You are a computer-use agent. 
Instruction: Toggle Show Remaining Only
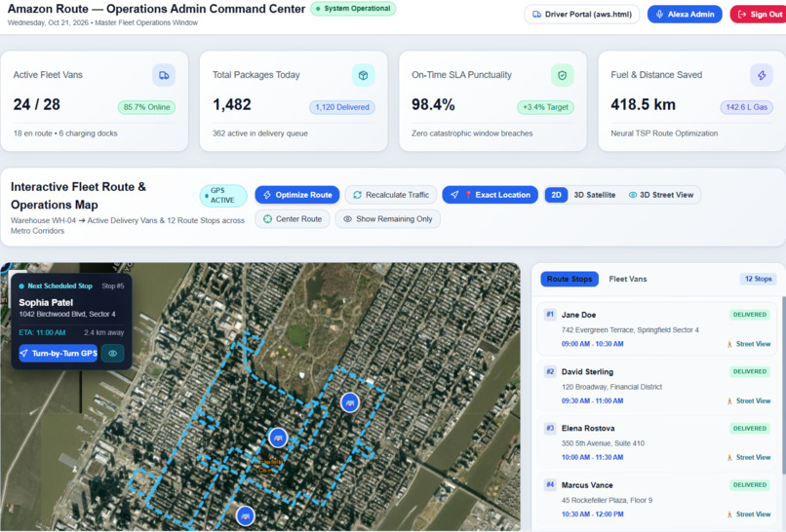tap(388, 219)
